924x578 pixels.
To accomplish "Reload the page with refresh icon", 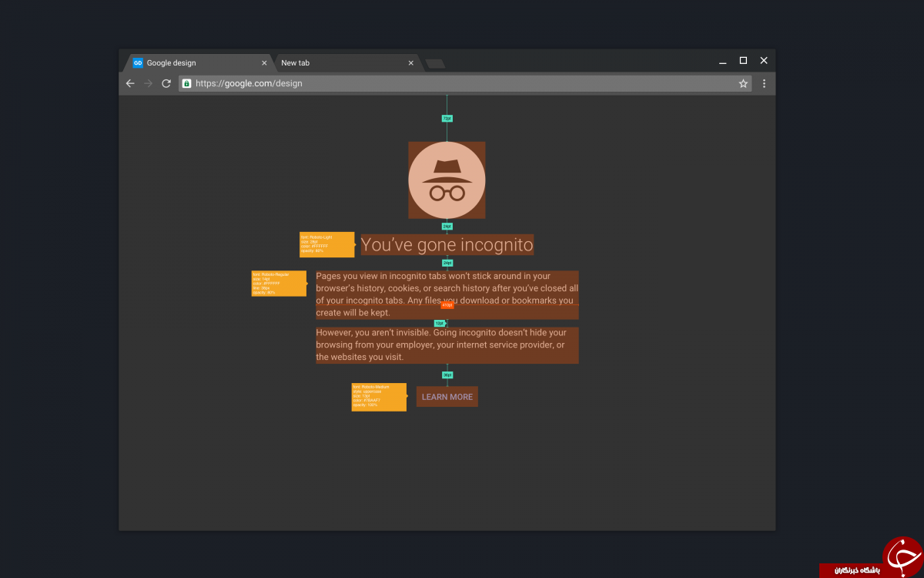I will coord(166,83).
